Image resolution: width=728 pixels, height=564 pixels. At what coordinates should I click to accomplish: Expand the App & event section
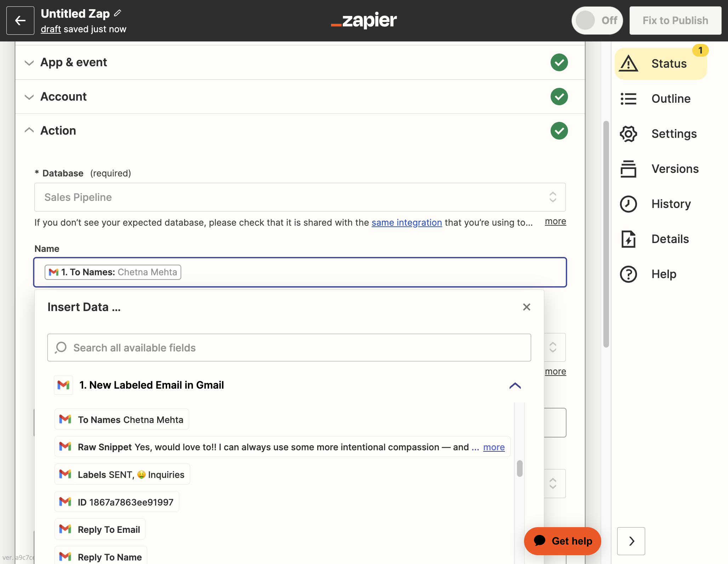[29, 63]
